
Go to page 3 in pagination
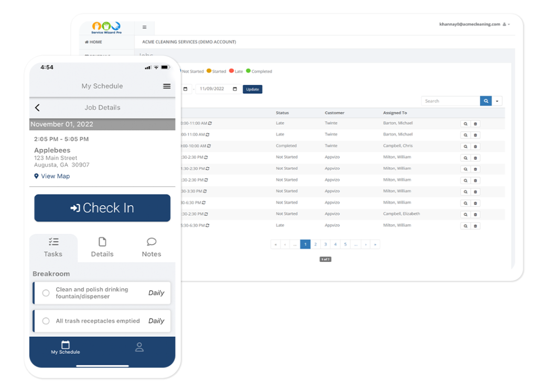click(x=325, y=244)
